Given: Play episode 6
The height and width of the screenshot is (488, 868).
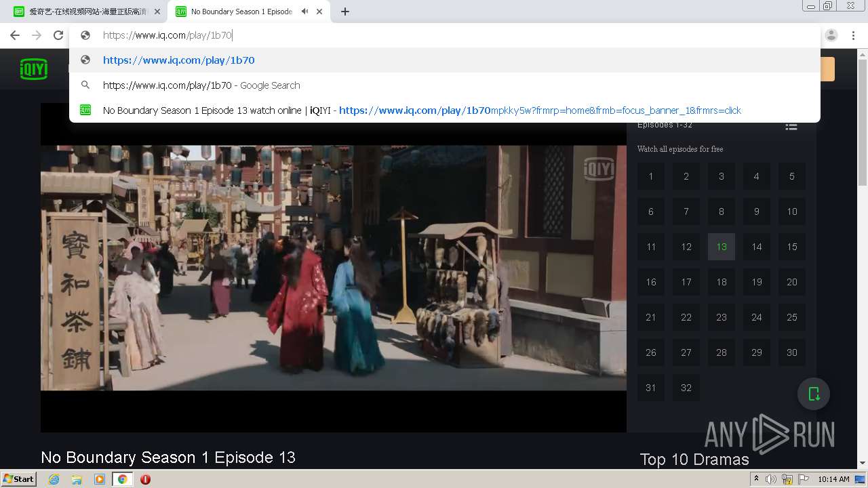Looking at the screenshot, I should pos(651,211).
